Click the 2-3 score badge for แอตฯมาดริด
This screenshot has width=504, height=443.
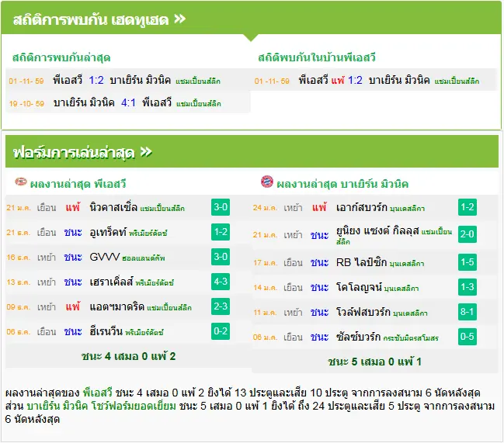click(221, 306)
